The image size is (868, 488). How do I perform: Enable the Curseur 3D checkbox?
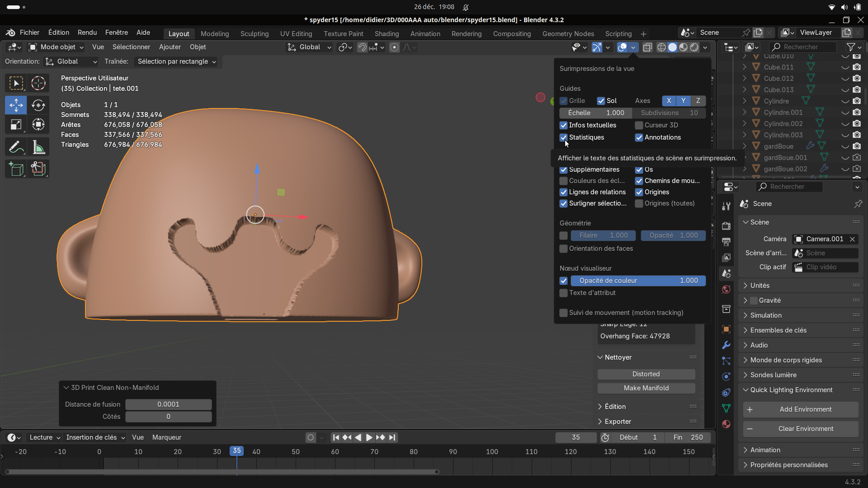(x=639, y=125)
